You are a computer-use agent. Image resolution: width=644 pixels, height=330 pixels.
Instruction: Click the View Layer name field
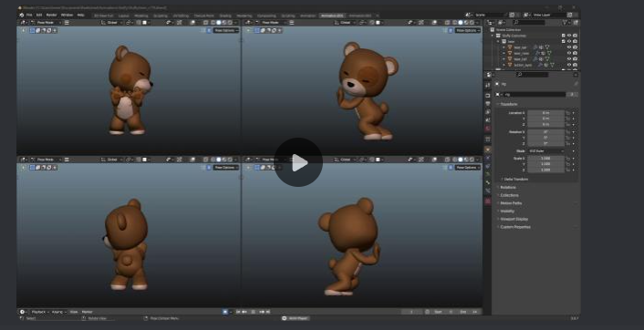549,15
